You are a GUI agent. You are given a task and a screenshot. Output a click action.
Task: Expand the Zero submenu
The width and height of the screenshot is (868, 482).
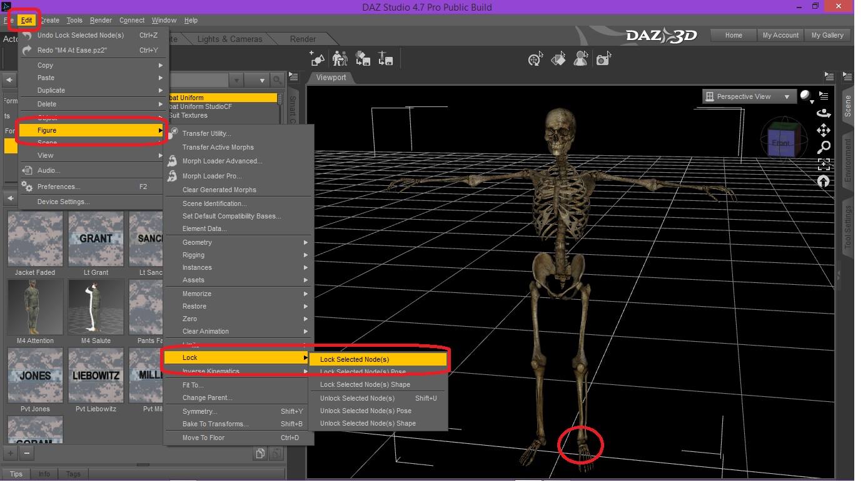coord(238,319)
